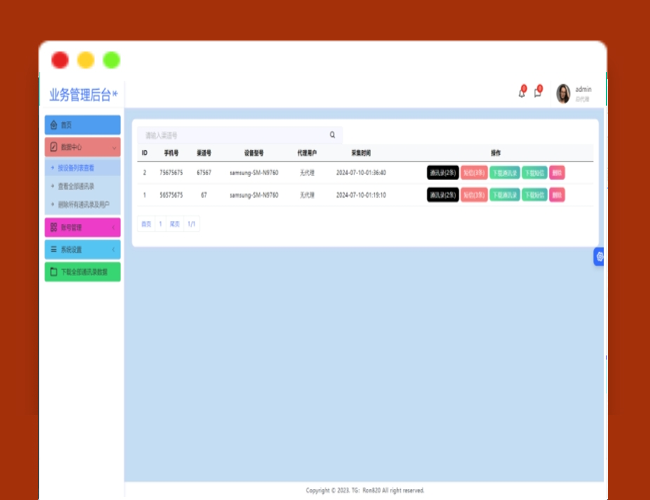Image resolution: width=650 pixels, height=500 pixels.
Task: Click phone number cell 75675675
Action: point(171,173)
